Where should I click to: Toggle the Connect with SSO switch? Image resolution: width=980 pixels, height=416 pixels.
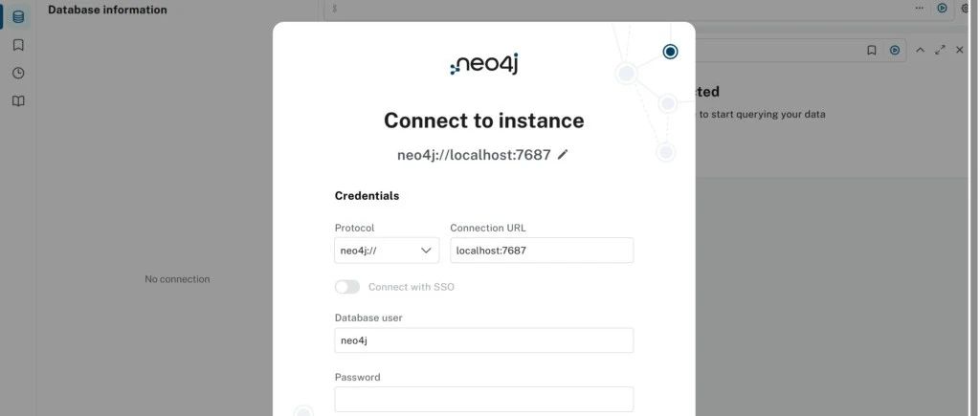tap(346, 287)
